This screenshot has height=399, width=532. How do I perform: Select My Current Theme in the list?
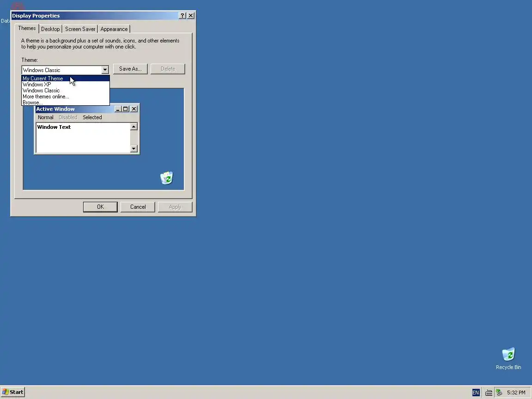pyautogui.click(x=66, y=79)
